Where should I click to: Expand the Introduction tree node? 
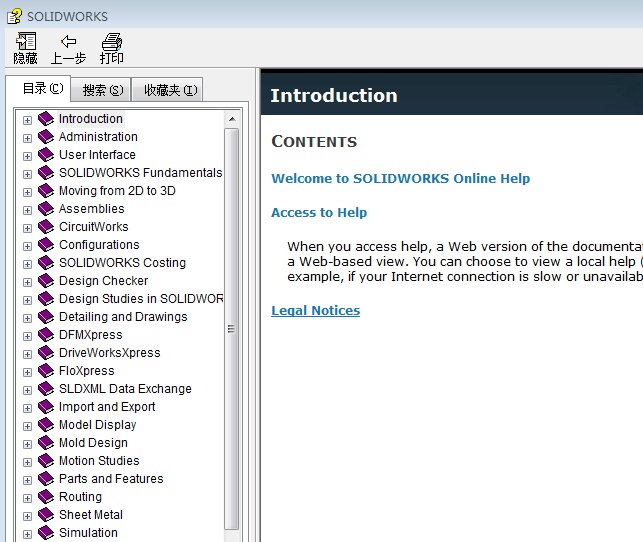click(x=27, y=121)
